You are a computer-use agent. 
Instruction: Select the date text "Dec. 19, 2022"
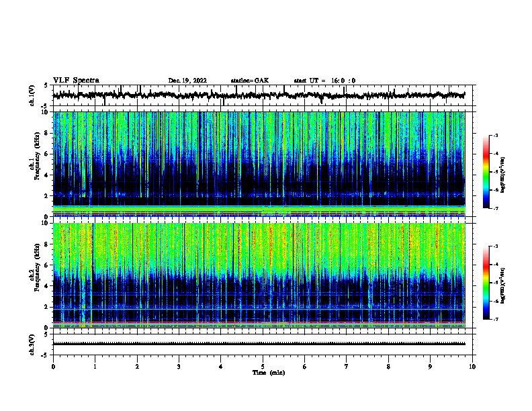(187, 81)
